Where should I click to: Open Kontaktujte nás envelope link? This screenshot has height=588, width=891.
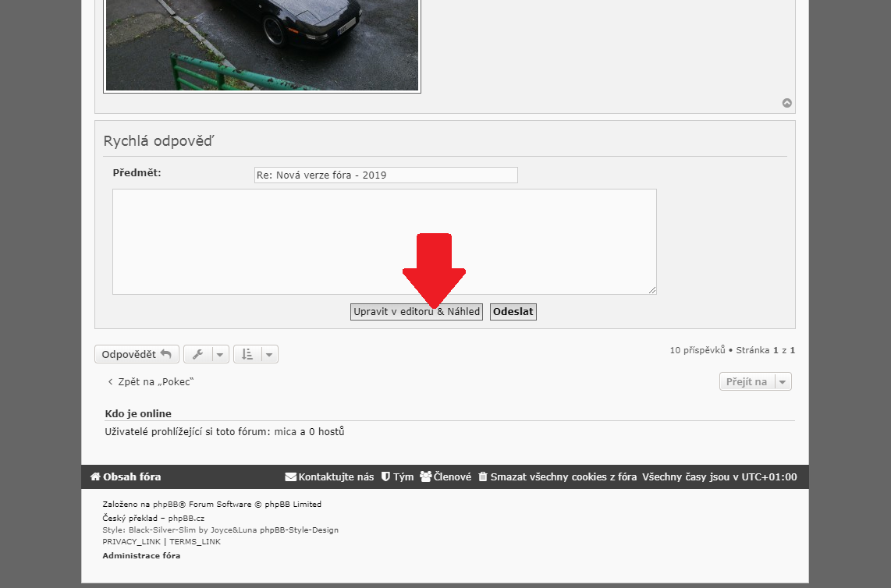coord(329,476)
